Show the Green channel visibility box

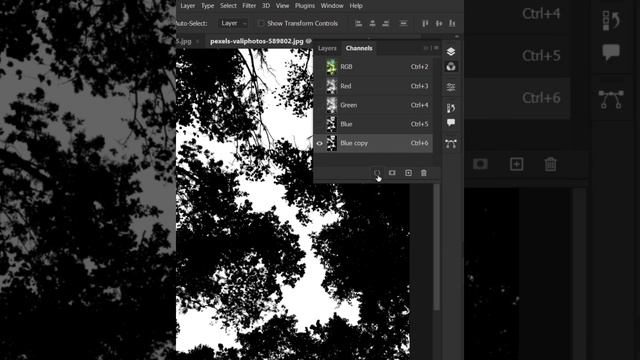tap(319, 105)
